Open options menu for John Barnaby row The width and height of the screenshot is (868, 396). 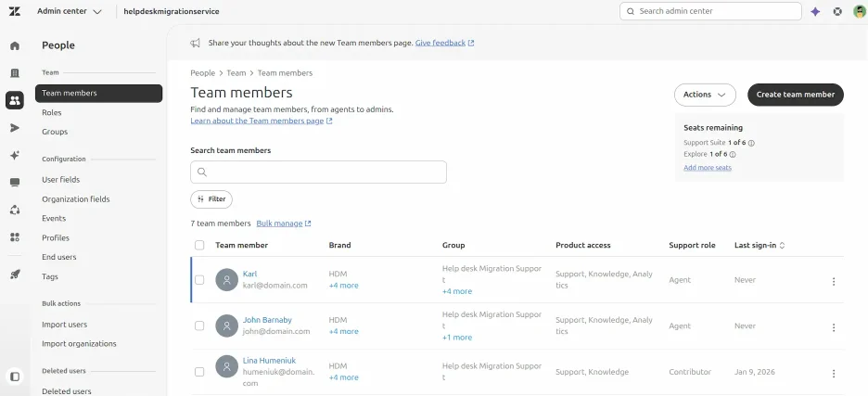pyautogui.click(x=834, y=327)
